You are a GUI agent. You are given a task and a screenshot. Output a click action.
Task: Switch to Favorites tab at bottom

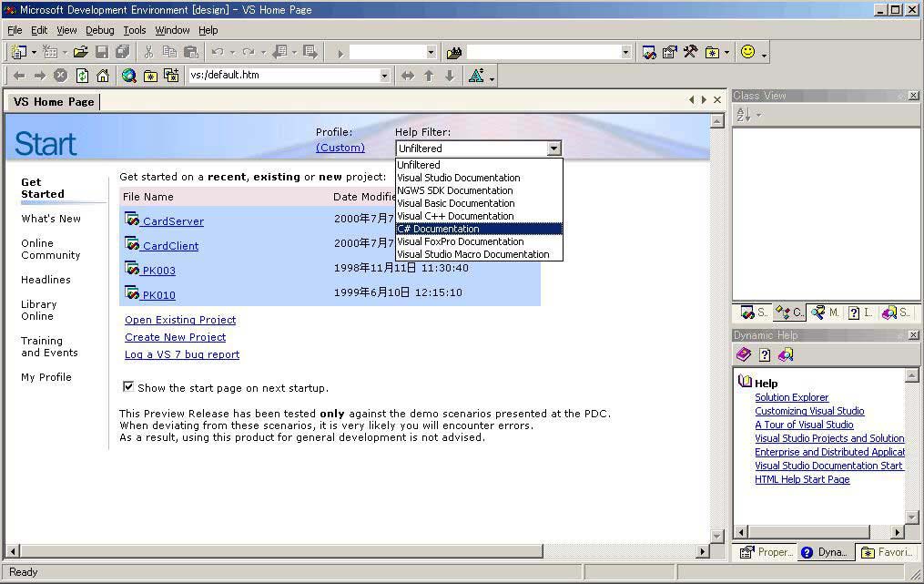pos(887,552)
